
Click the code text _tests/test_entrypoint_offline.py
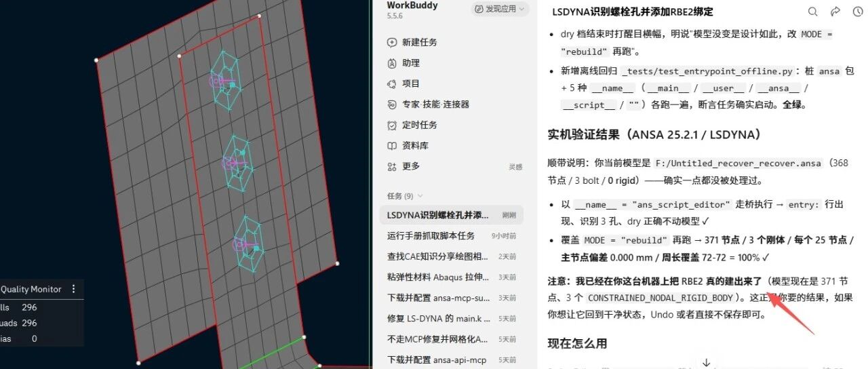pyautogui.click(x=707, y=71)
